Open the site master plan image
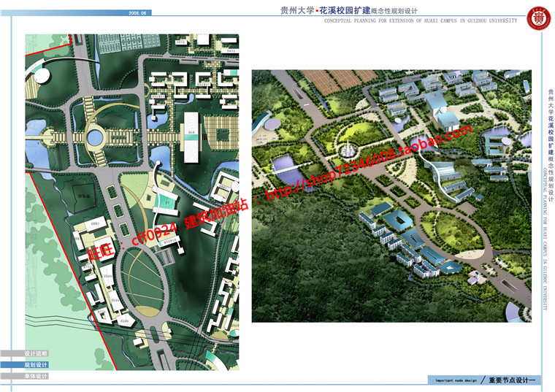 tap(132, 202)
